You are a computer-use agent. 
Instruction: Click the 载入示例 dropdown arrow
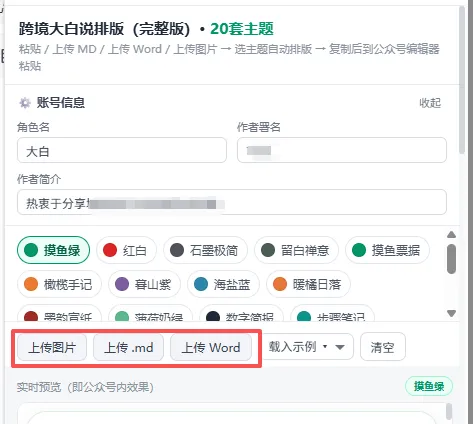click(340, 347)
